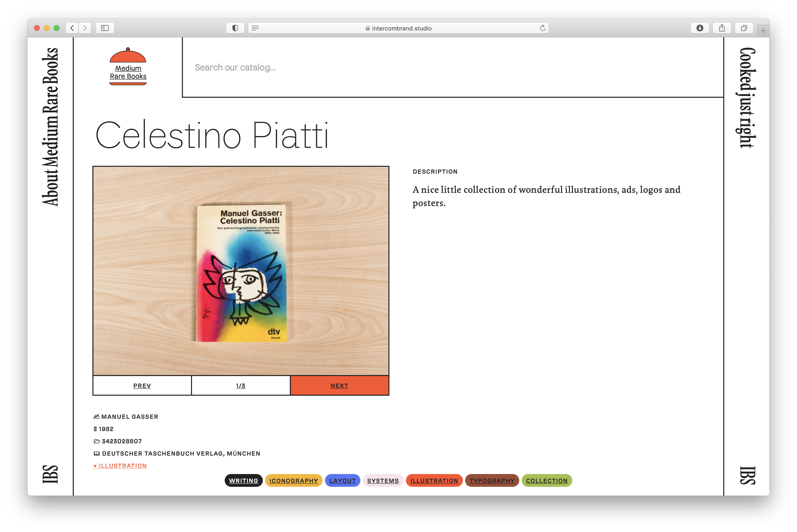Click the MANUEL GASSER author name
Screen dimensions: 797x532
pyautogui.click(x=130, y=417)
